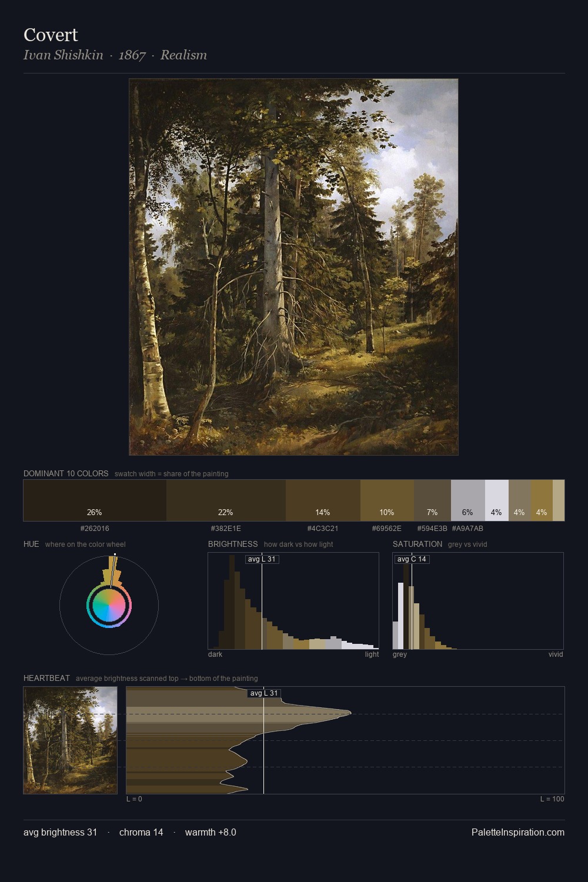Click the 'HEARTBEAT' section heading
This screenshot has width=588, height=882.
pyautogui.click(x=46, y=678)
